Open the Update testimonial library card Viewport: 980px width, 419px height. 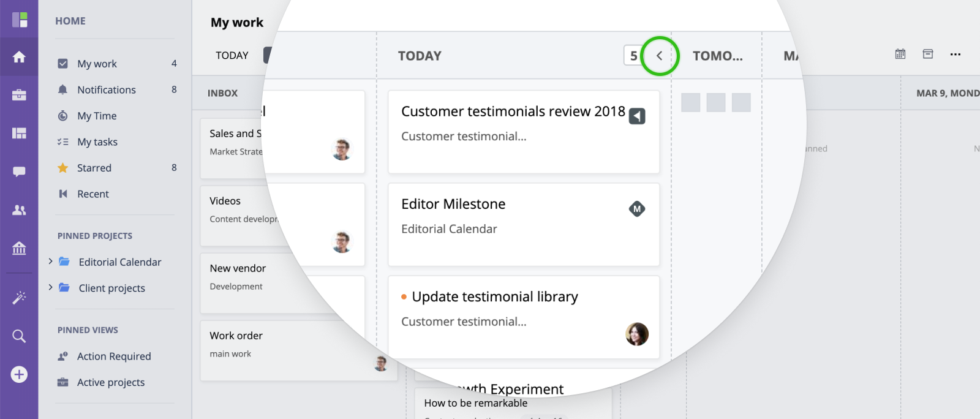[524, 317]
